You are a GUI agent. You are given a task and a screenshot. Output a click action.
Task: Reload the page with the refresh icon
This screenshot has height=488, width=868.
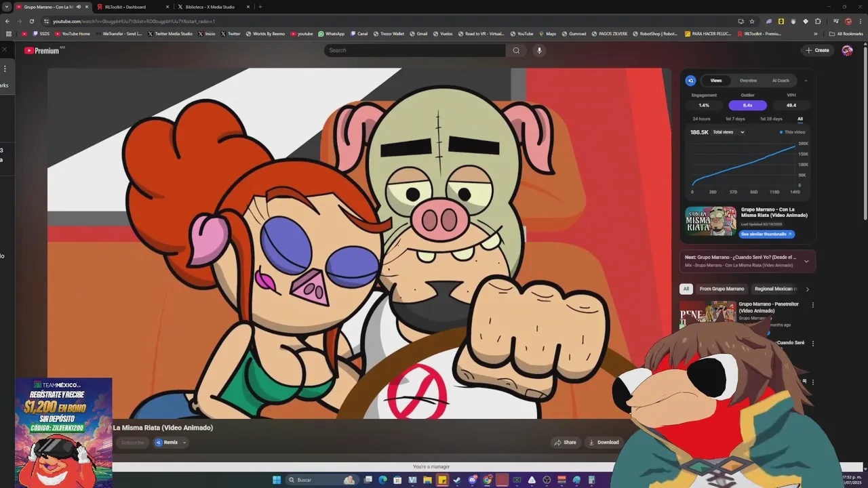point(31,21)
